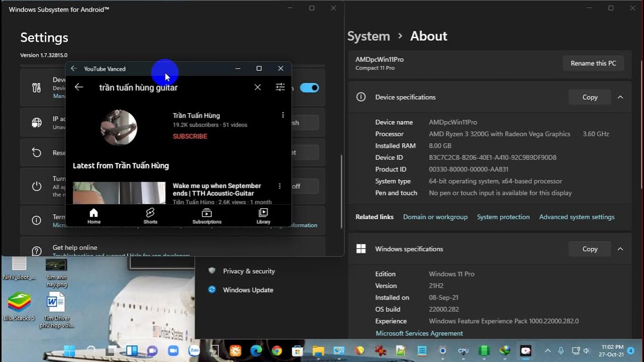Open Domain or workgroup link
The width and height of the screenshot is (644, 362).
click(435, 217)
